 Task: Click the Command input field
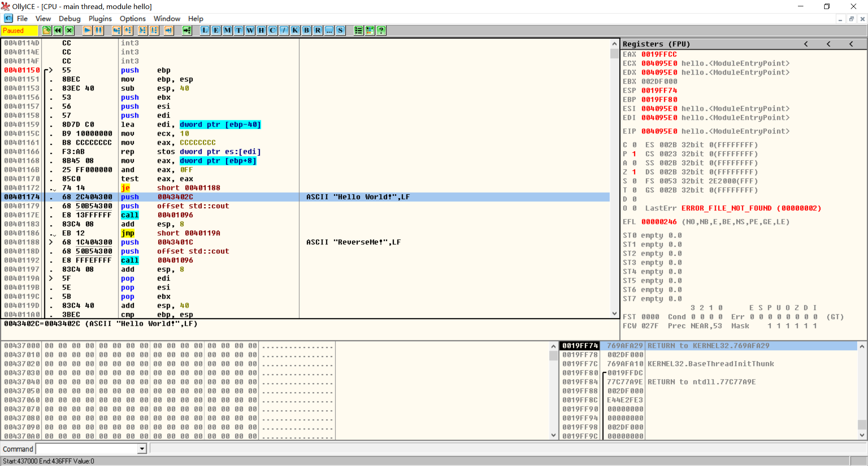(87, 449)
